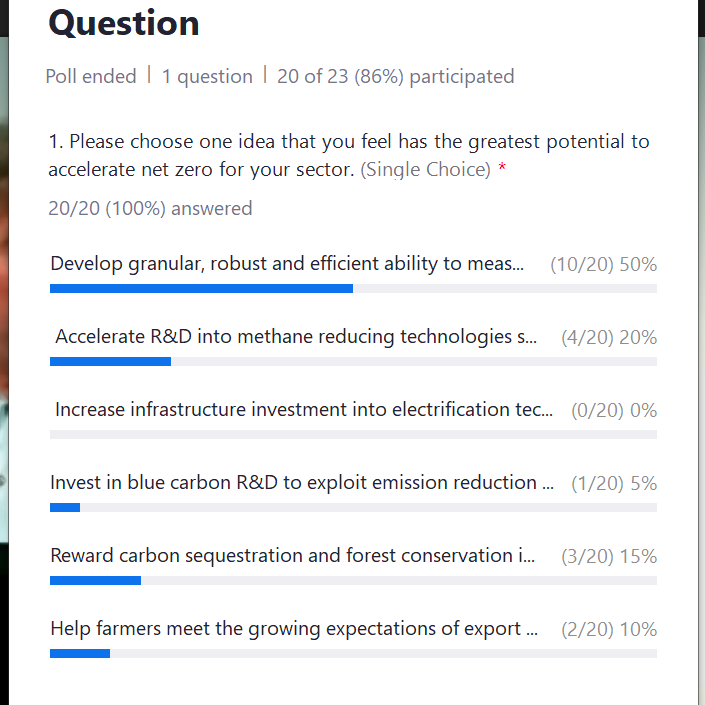705x705 pixels.
Task: Select 'Help farmers meet the growing expectations' option
Action: [x=294, y=629]
